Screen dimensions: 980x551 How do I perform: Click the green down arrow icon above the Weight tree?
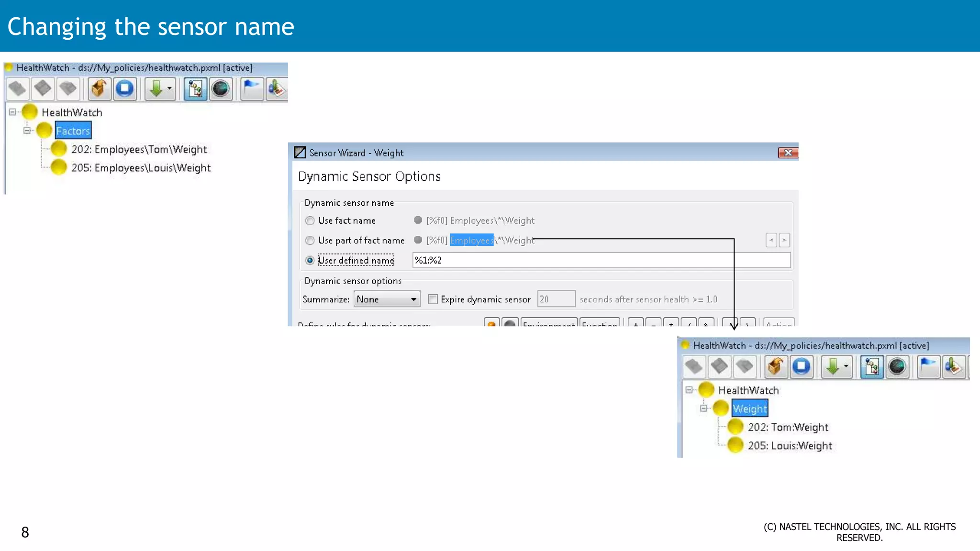coord(833,367)
